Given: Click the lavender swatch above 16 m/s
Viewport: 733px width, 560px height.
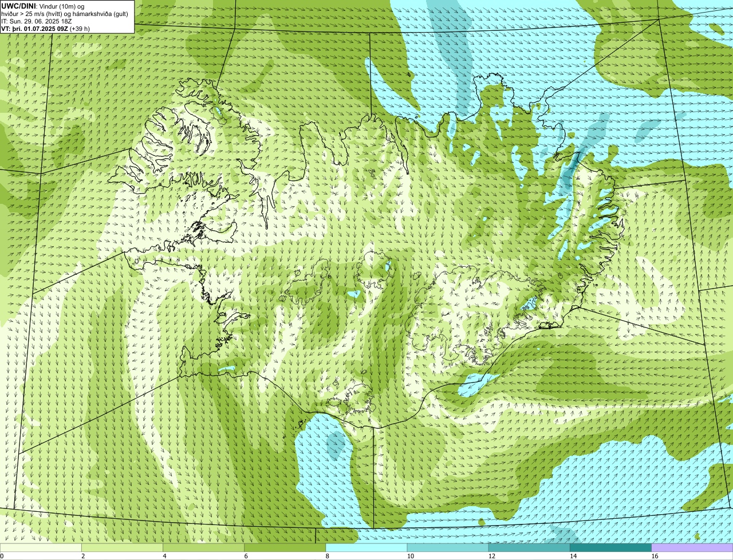Looking at the screenshot, I should click(692, 548).
